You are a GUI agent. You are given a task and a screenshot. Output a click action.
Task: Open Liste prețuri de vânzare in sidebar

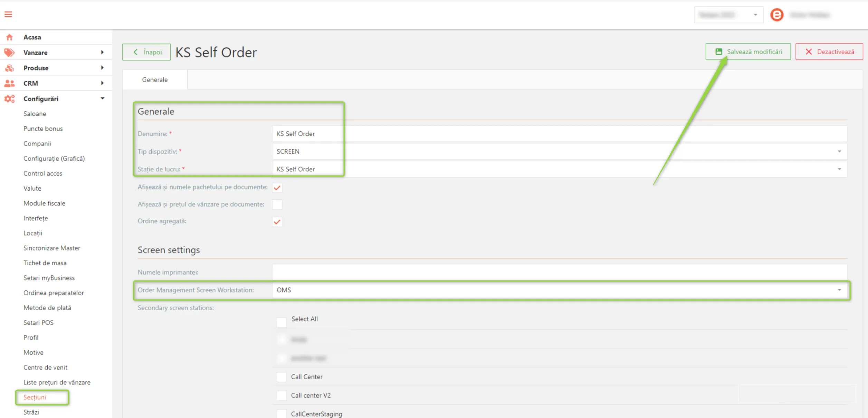tap(57, 382)
